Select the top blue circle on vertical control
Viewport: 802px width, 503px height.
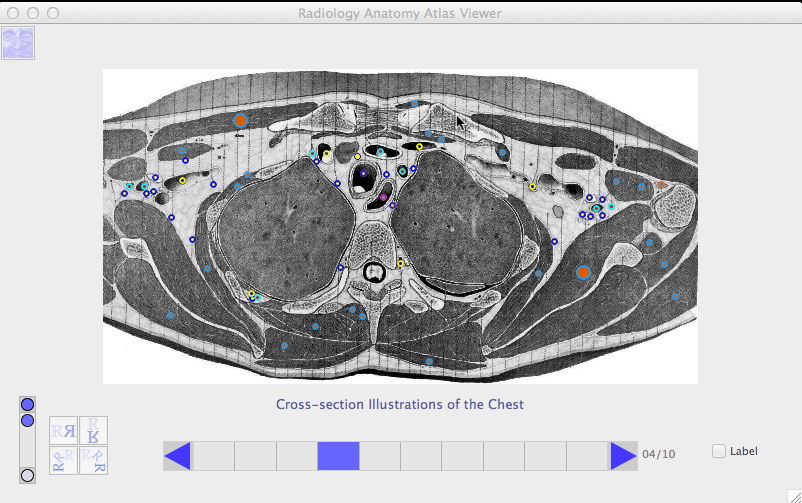click(28, 405)
